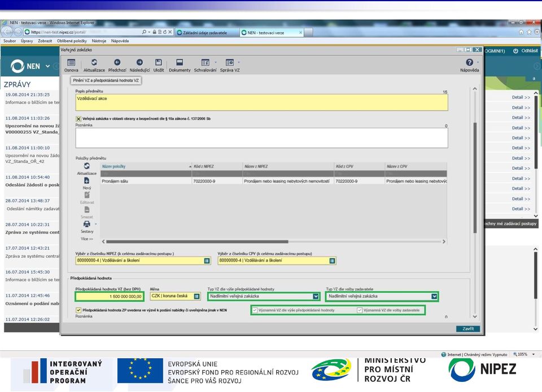The width and height of the screenshot is (542, 392).
Task: Toggle Předpokládaná hodnota ZP uvedena ve výzvě checkbox
Action: click(x=78, y=310)
